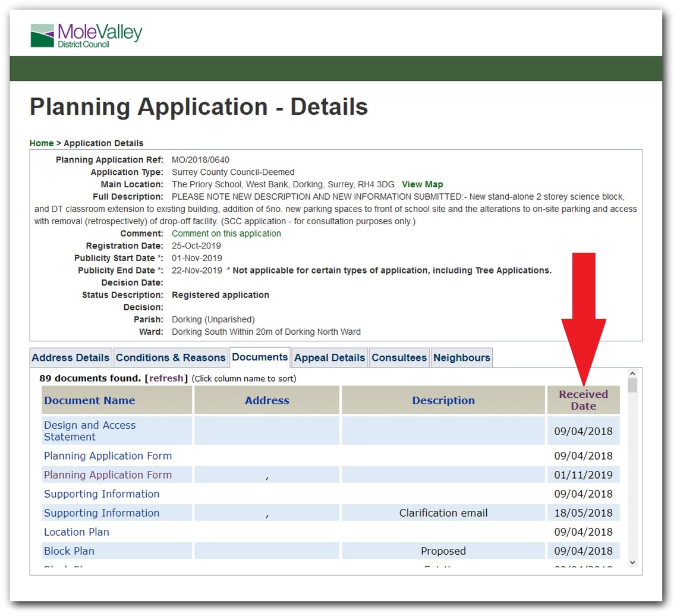Sort by Document Name column

[x=90, y=401]
